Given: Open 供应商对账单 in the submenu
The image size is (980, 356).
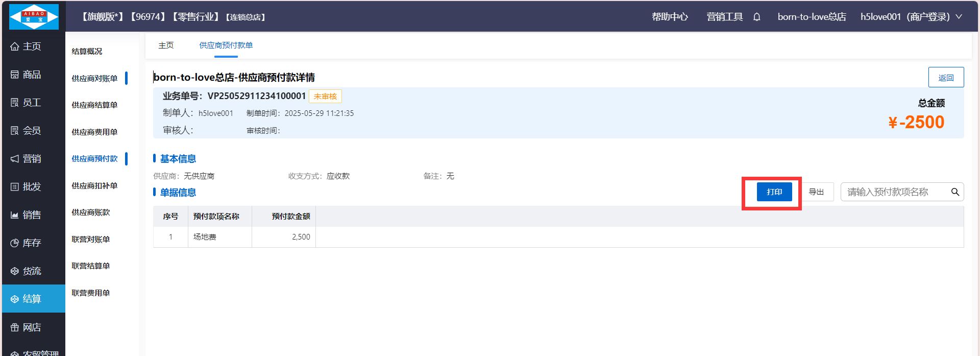Looking at the screenshot, I should (x=94, y=78).
